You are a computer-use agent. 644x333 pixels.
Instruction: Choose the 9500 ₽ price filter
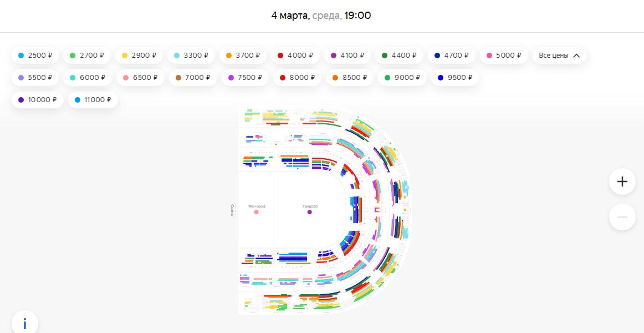(454, 78)
